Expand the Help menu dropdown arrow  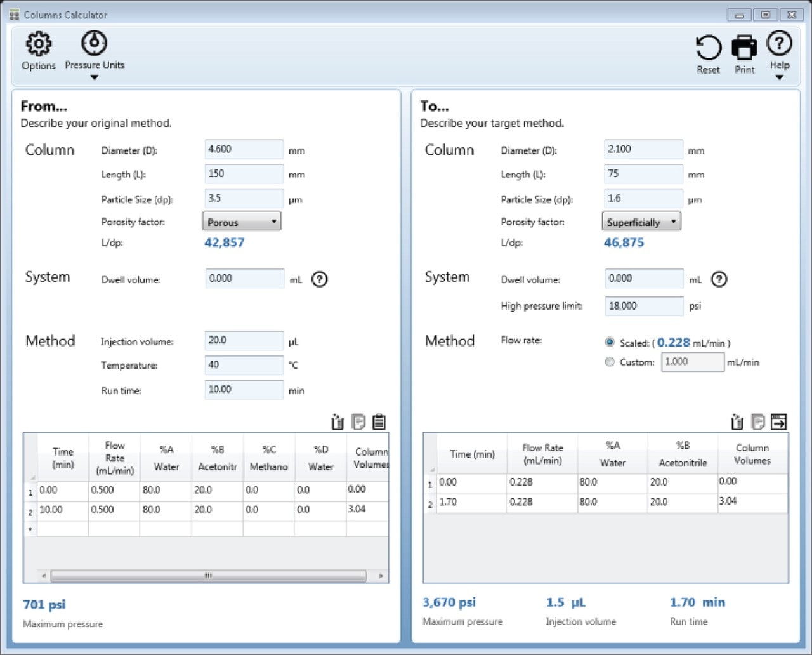(779, 78)
